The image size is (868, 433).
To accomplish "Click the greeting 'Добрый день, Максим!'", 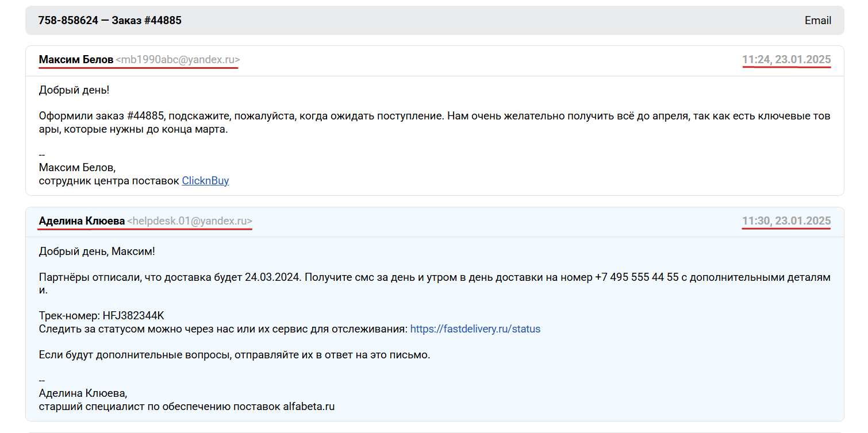I will [97, 252].
